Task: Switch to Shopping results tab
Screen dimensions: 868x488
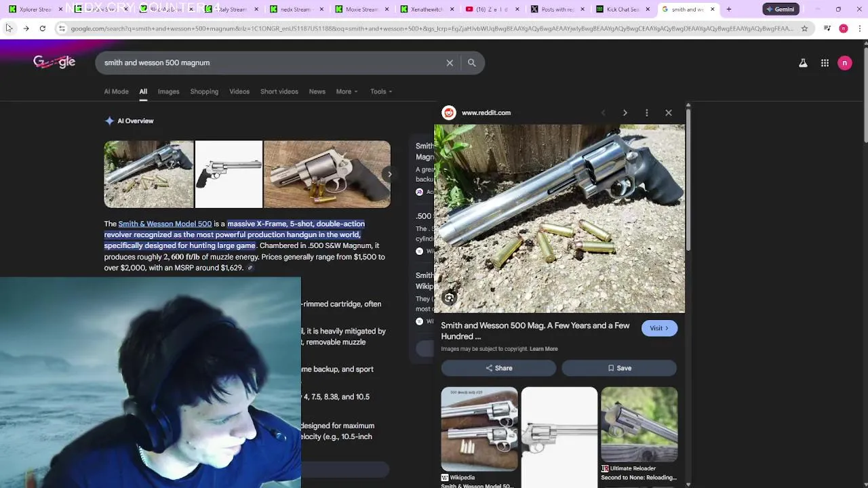Action: tap(204, 91)
